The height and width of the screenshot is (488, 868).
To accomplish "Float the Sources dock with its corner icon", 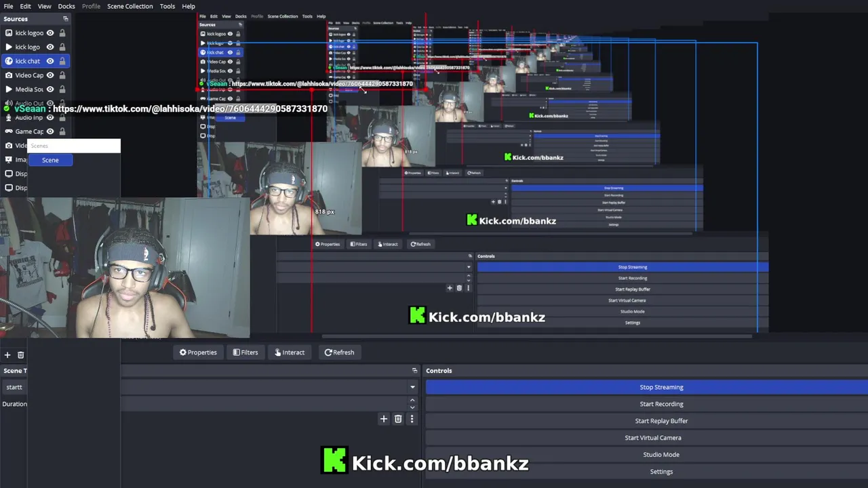I will [66, 19].
